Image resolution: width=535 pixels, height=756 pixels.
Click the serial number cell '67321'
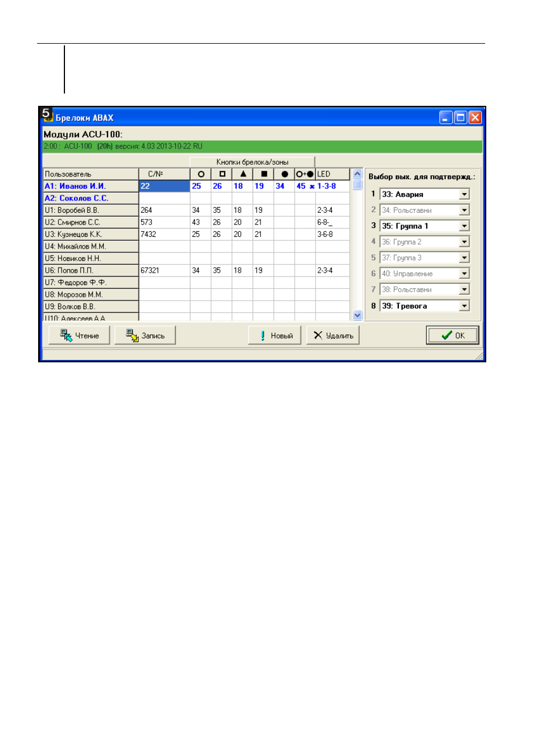tap(164, 270)
